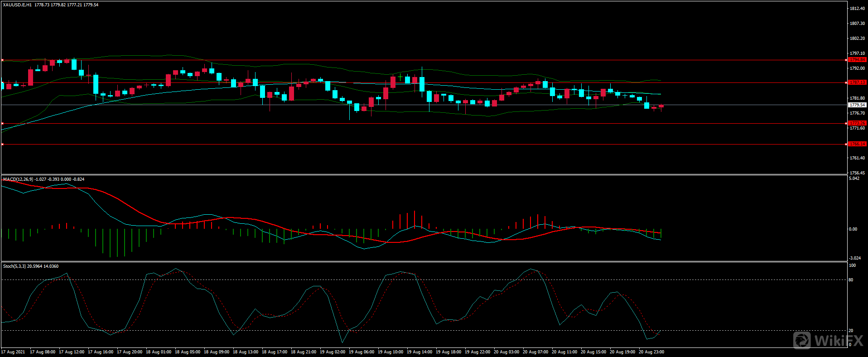Image resolution: width=868 pixels, height=357 pixels.
Task: Click the 17 Aug 08:00 time label
Action: (x=43, y=352)
